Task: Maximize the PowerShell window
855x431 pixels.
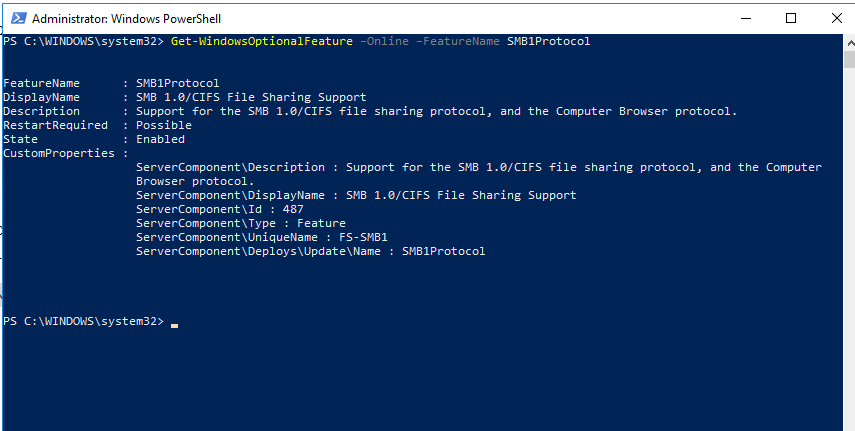Action: point(792,17)
